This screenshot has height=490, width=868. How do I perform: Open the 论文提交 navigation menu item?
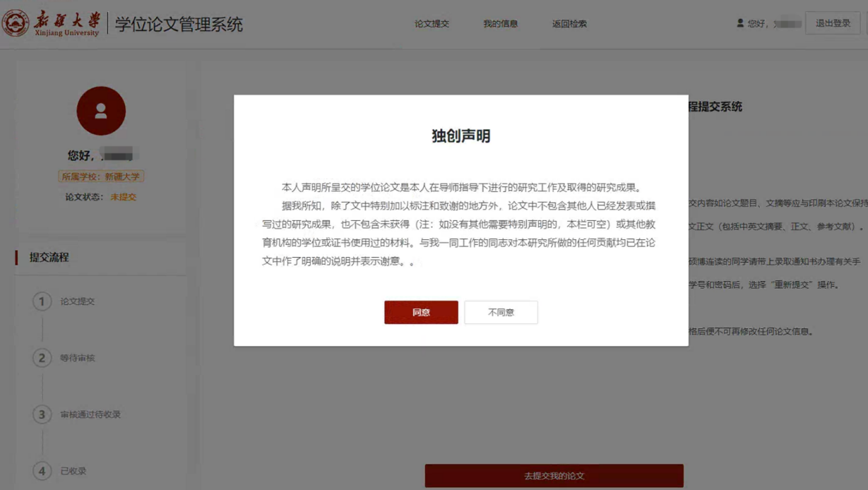coord(432,24)
